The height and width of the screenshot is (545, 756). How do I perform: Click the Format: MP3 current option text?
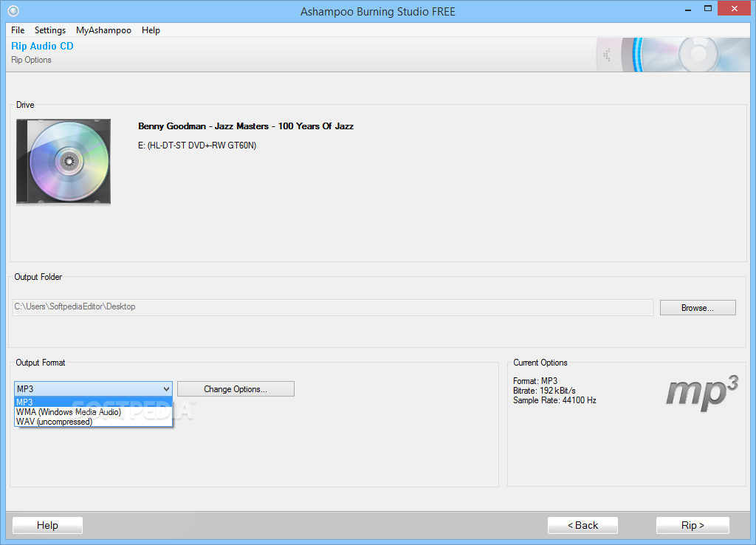(535, 381)
